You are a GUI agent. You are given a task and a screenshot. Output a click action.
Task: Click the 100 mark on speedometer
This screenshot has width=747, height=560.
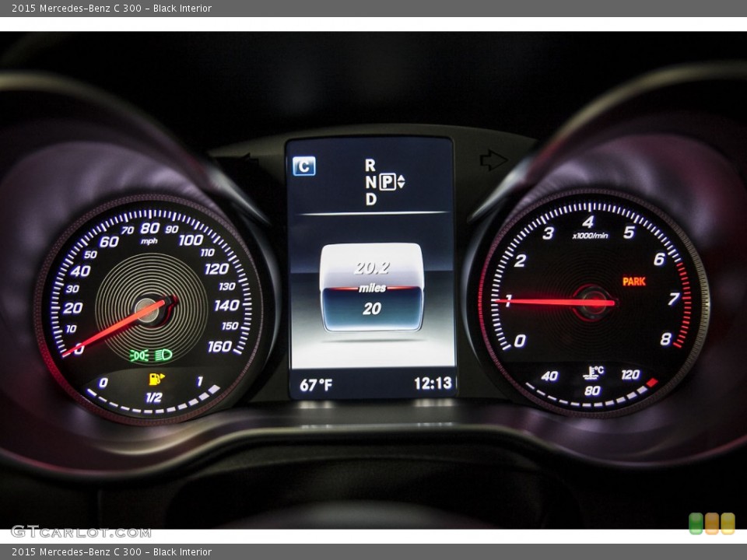[191, 240]
